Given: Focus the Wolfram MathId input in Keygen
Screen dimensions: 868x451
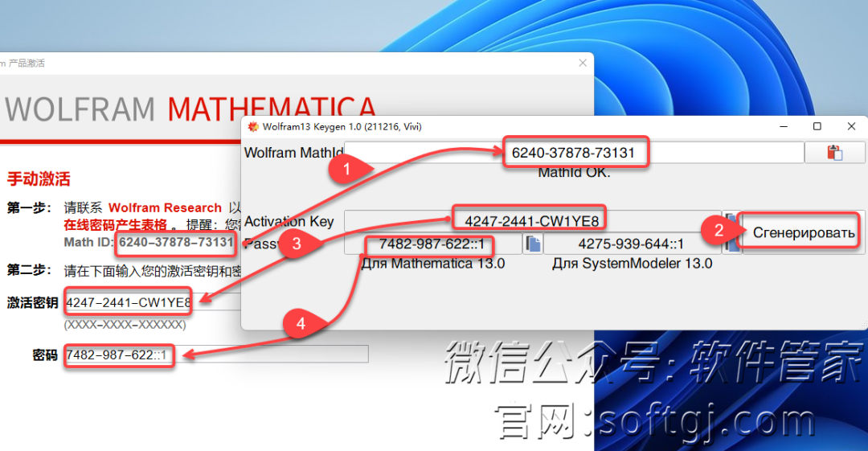Looking at the screenshot, I should click(x=574, y=153).
